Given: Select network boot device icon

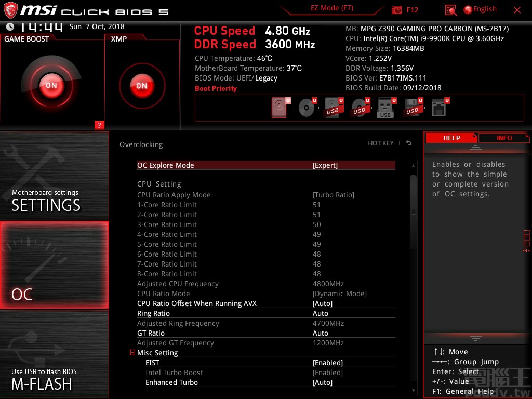Looking at the screenshot, I should click(x=440, y=108).
